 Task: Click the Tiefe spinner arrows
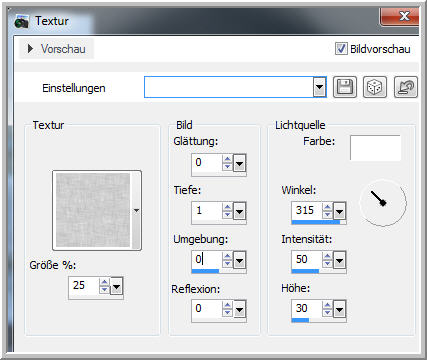[x=228, y=211]
